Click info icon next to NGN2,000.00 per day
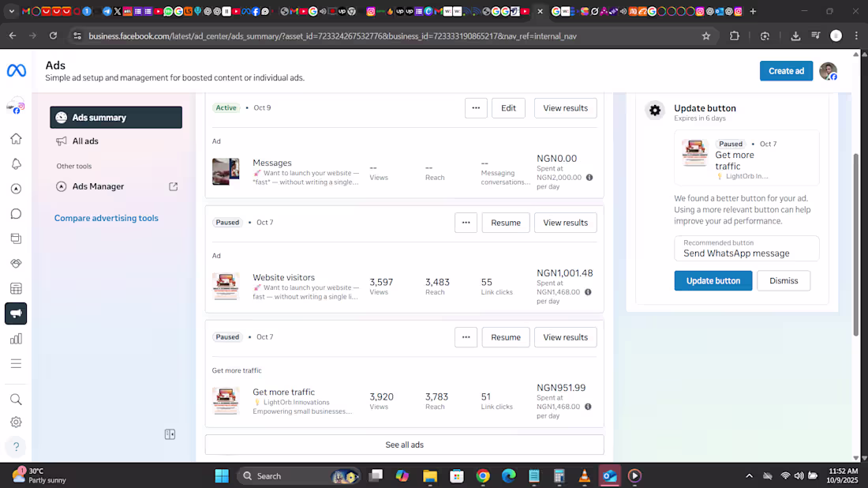Image resolution: width=868 pixels, height=488 pixels. (589, 178)
